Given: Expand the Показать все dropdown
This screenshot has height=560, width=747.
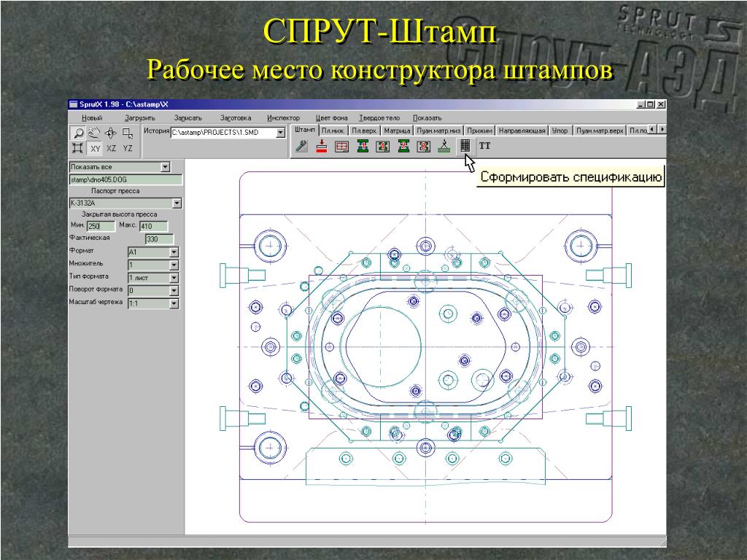Looking at the screenshot, I should coord(166,167).
